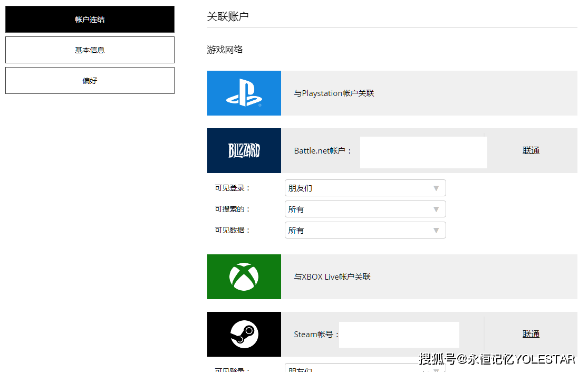This screenshot has height=372, width=588.
Task: Open the 可搜索的 dropdown showing 所有
Action: point(365,209)
